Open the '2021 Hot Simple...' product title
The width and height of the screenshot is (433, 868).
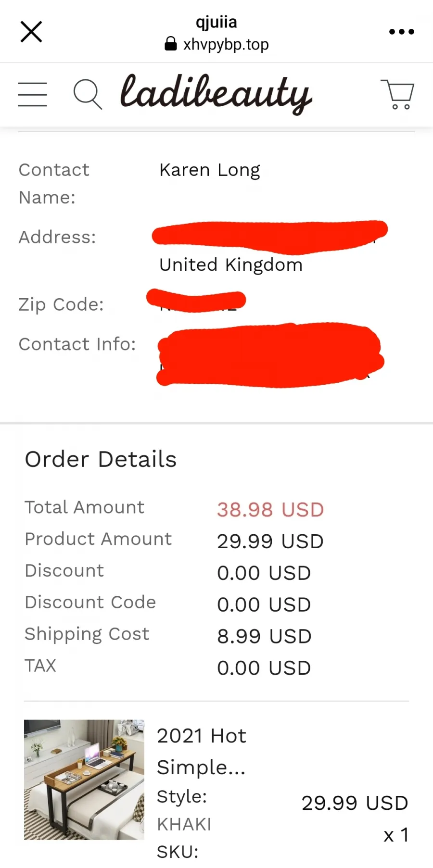click(202, 751)
